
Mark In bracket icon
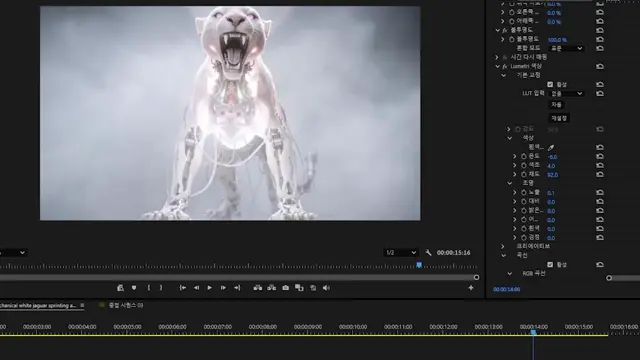[x=149, y=288]
